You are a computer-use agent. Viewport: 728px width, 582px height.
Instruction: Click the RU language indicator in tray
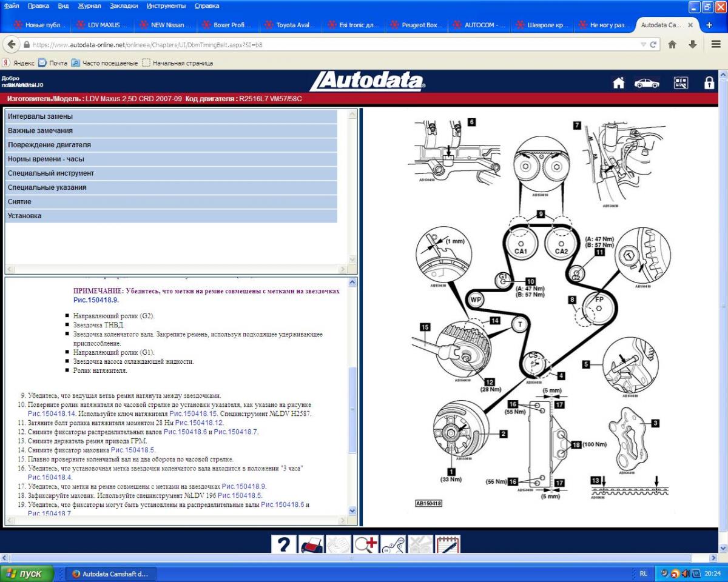click(643, 574)
